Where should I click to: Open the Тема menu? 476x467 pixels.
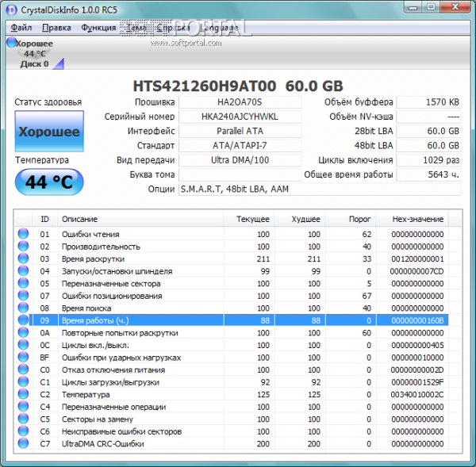(x=136, y=28)
